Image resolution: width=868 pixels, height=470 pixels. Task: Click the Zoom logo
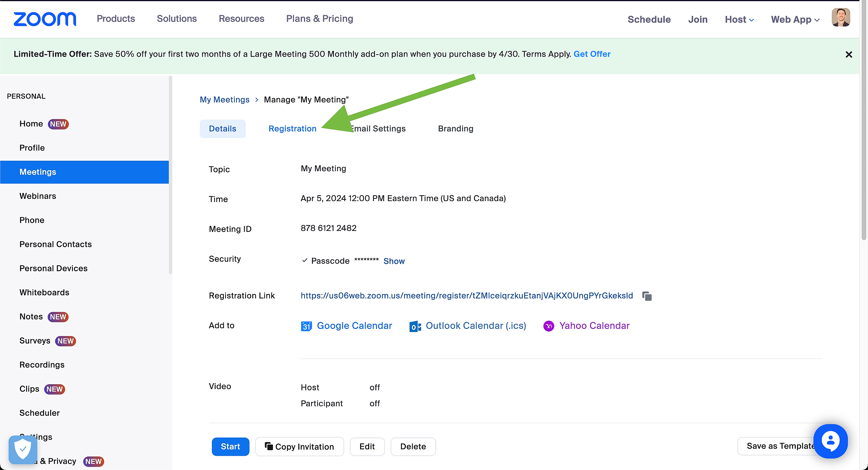(45, 19)
